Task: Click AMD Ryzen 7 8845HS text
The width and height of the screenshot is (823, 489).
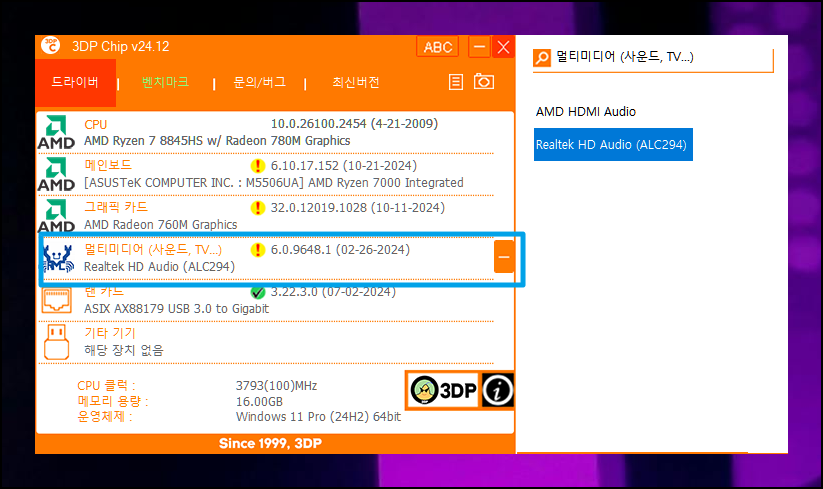Action: tap(217, 141)
